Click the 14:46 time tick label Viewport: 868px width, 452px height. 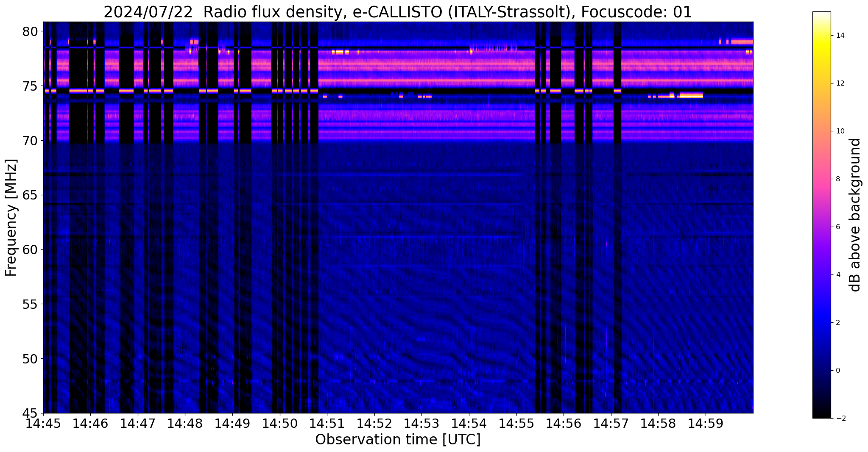[x=90, y=423]
